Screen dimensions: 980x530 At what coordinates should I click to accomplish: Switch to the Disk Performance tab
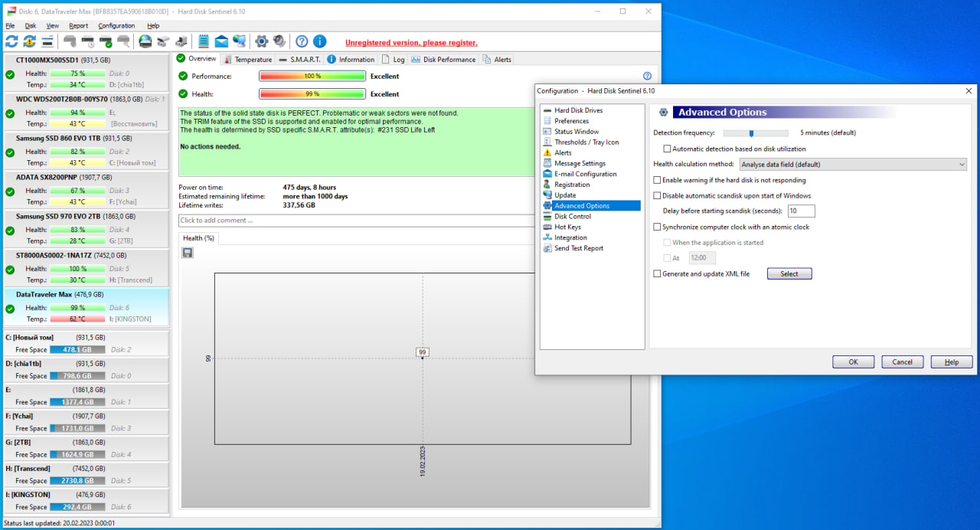click(x=444, y=59)
